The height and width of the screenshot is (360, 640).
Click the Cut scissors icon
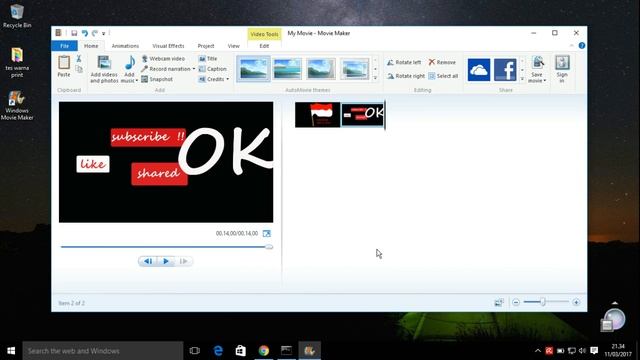(x=79, y=59)
